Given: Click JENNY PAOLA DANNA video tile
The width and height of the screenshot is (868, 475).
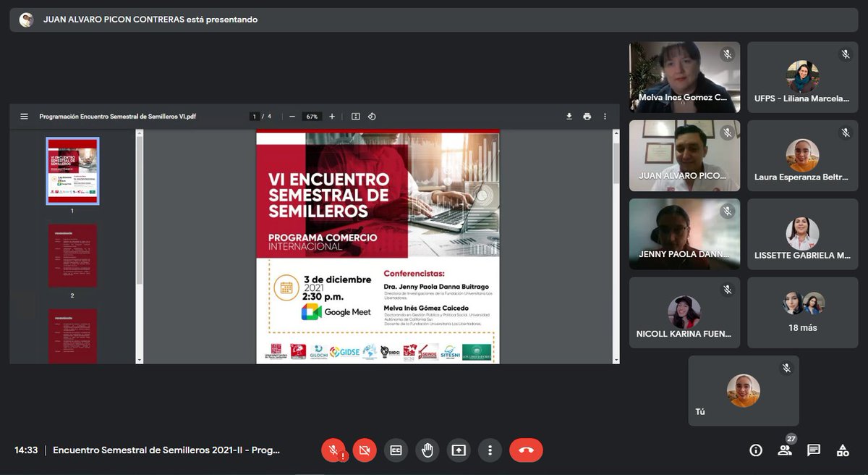Looking at the screenshot, I should (x=684, y=234).
